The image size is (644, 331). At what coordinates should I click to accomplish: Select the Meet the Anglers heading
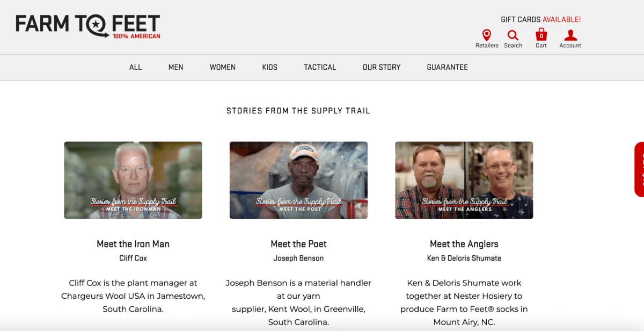coord(464,244)
